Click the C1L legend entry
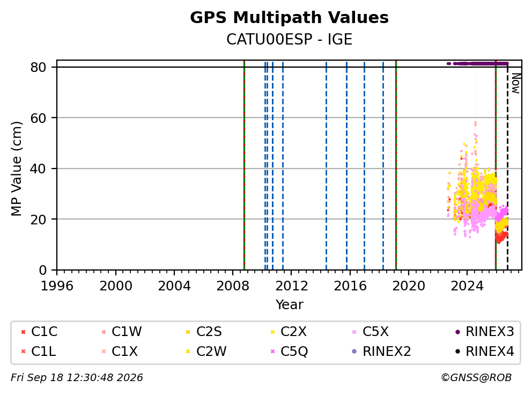The height and width of the screenshot is (394, 532). point(39,352)
